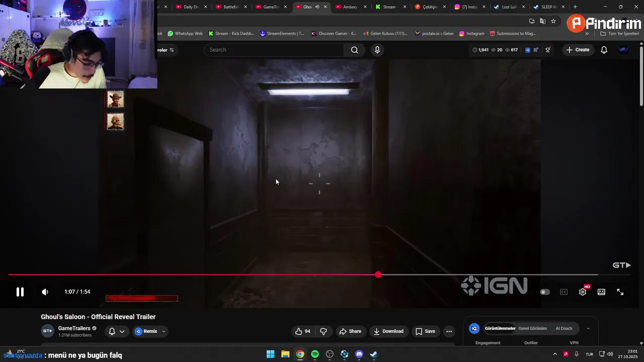Viewport: 644px width, 362px height.
Task: Open the video settings gear
Action: click(583, 292)
